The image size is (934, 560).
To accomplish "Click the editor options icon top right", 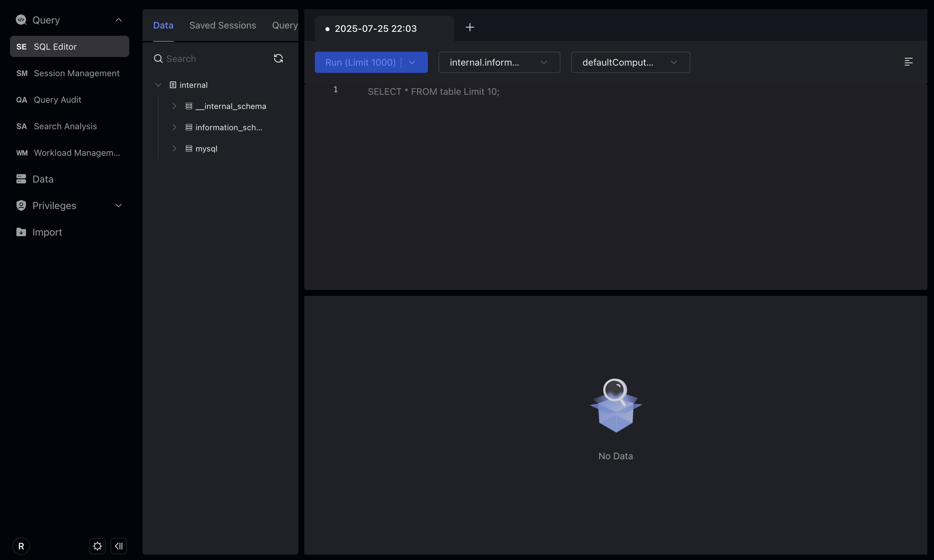I will [909, 62].
